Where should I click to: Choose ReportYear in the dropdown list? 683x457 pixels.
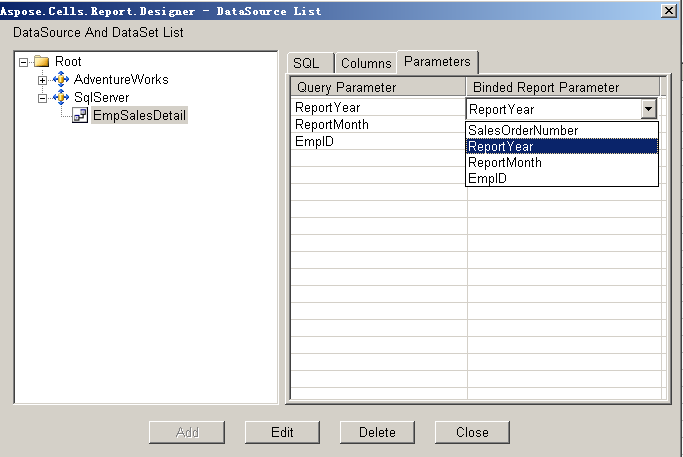tap(562, 146)
